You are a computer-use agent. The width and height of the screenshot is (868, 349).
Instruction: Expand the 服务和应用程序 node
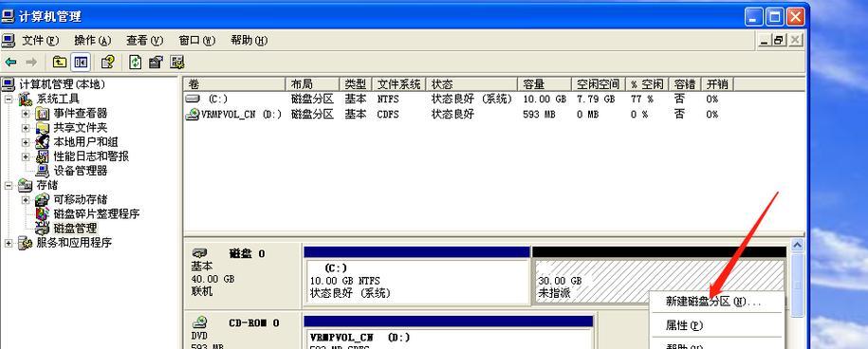point(9,242)
